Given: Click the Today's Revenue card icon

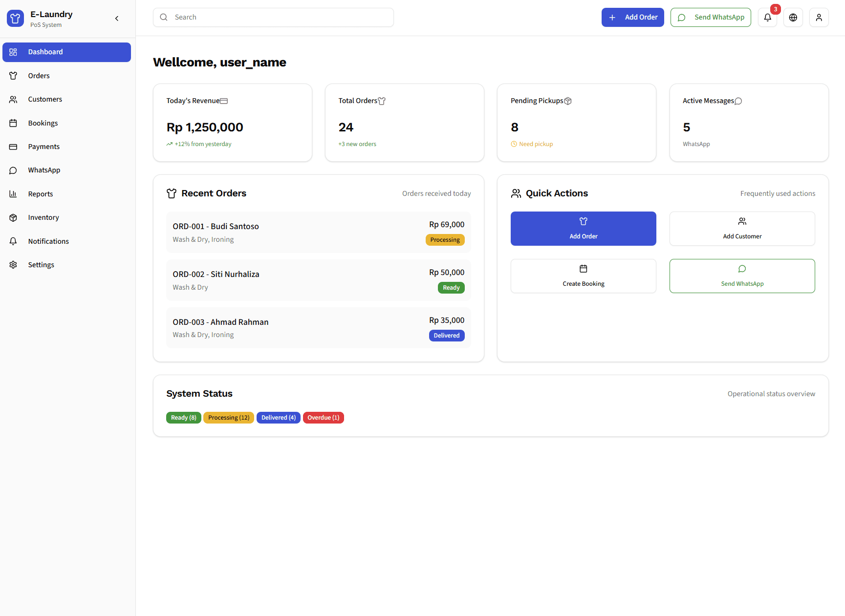Looking at the screenshot, I should click(224, 101).
